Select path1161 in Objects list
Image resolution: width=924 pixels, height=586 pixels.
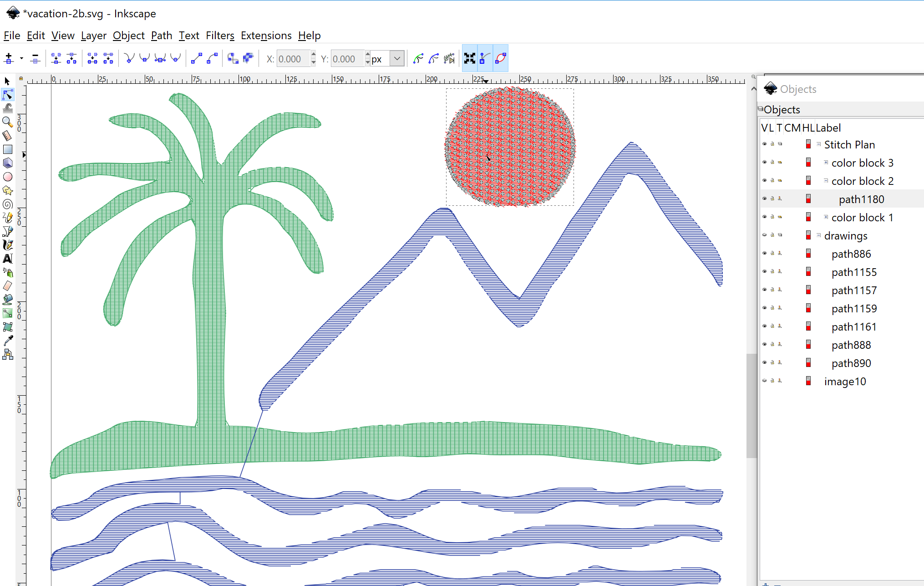pyautogui.click(x=853, y=327)
